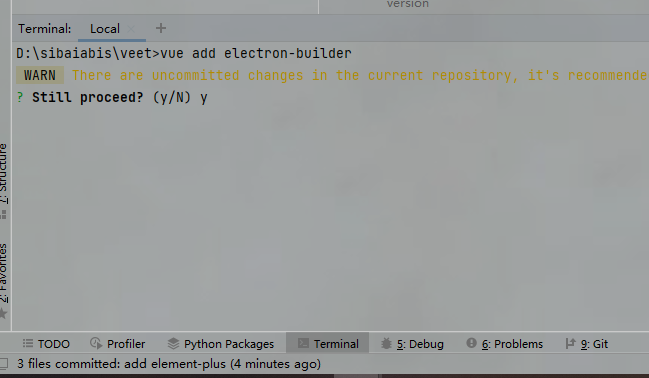This screenshot has height=378, width=649.
Task: Open the 5: Debug tool window
Action: [412, 344]
